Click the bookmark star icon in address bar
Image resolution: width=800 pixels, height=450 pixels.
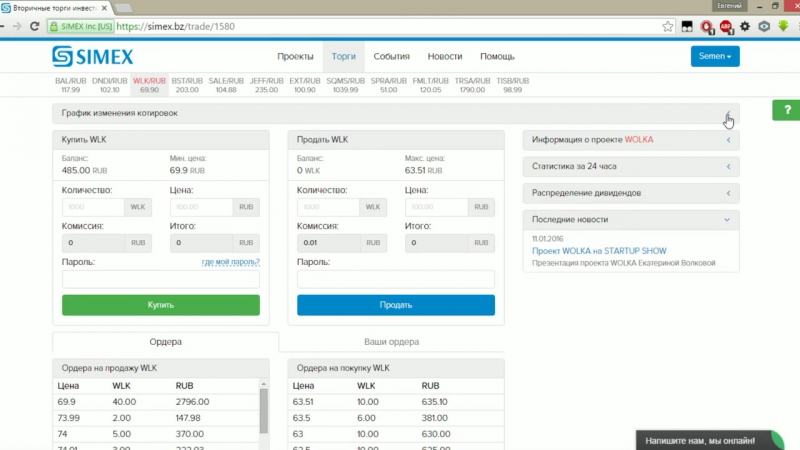point(667,27)
